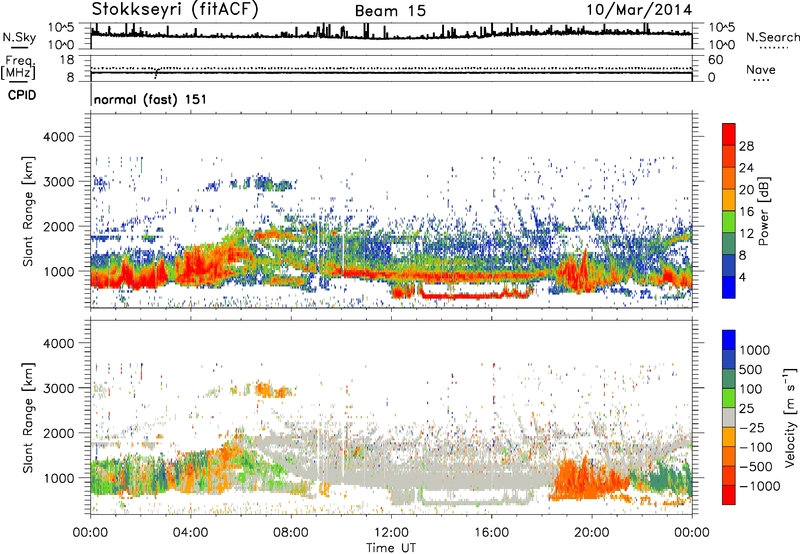Click the '1000' velocity colorbar tick

[755, 350]
